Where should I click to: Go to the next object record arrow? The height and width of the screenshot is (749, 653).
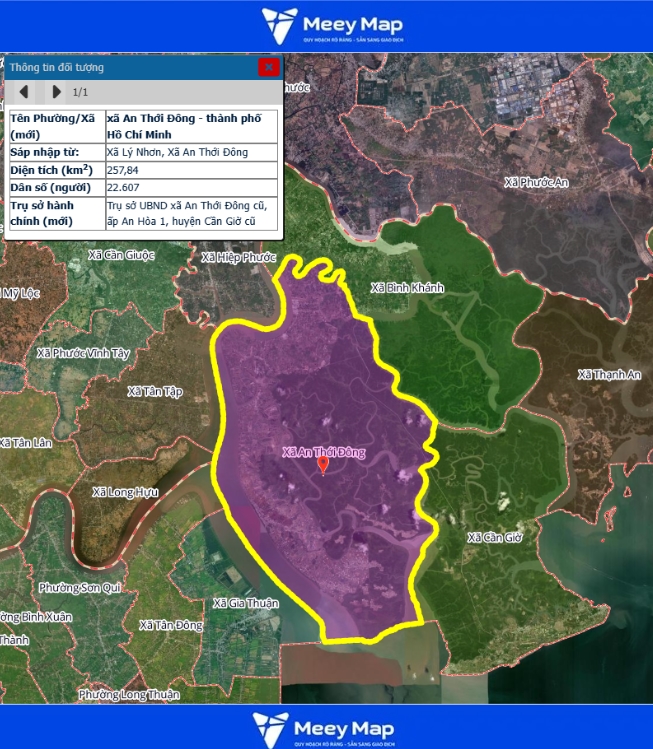tap(56, 92)
